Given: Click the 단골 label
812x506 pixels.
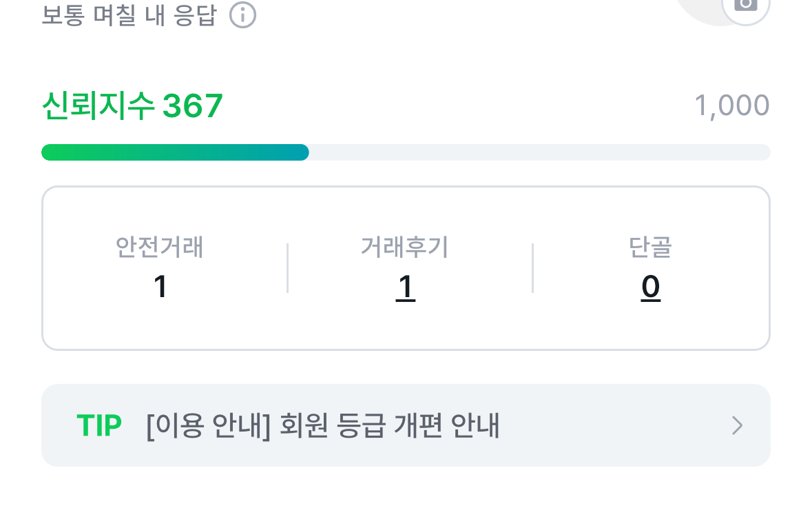Looking at the screenshot, I should pos(650,247).
